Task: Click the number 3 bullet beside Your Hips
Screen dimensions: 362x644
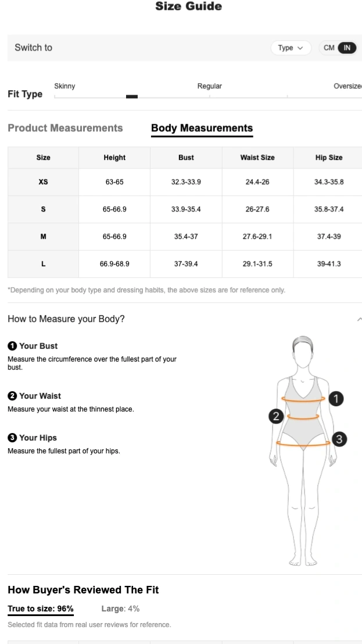Action: click(x=12, y=438)
